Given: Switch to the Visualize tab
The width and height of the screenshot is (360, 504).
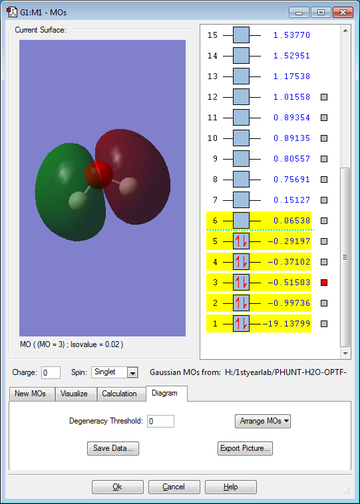Looking at the screenshot, I should [74, 394].
